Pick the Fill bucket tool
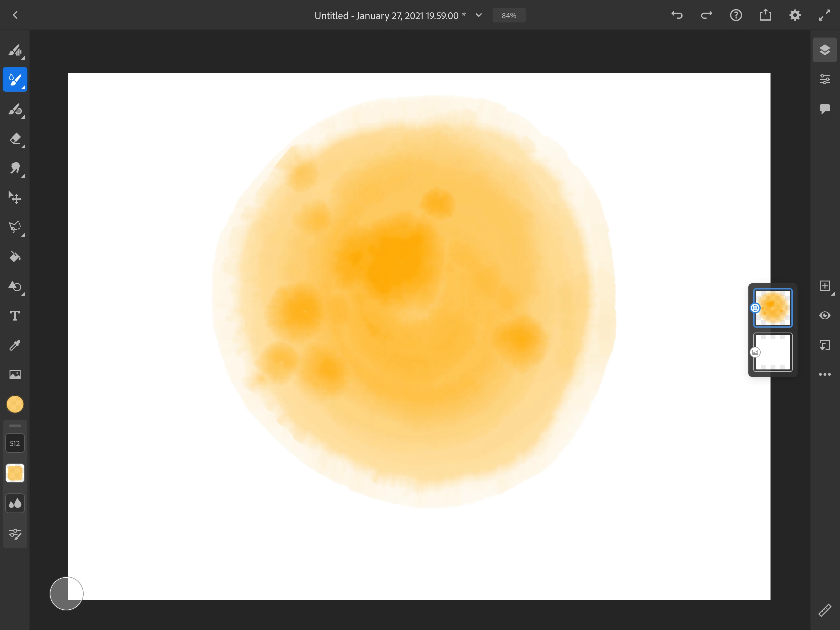 [15, 257]
